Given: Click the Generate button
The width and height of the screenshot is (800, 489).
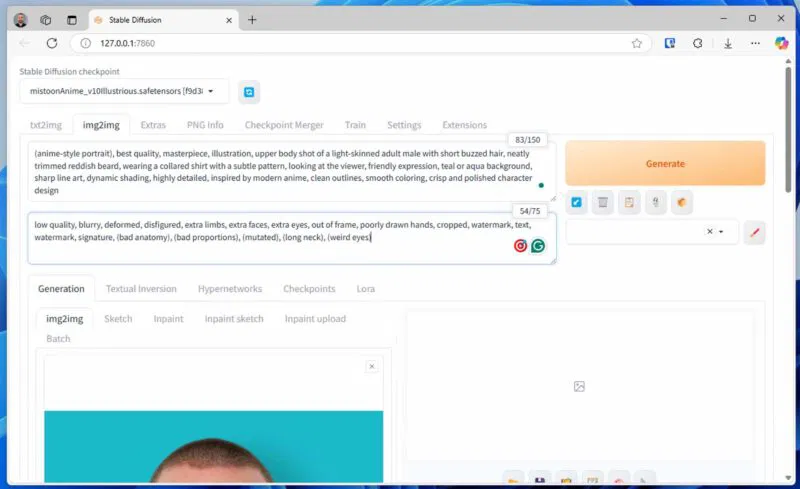Looking at the screenshot, I should (665, 163).
